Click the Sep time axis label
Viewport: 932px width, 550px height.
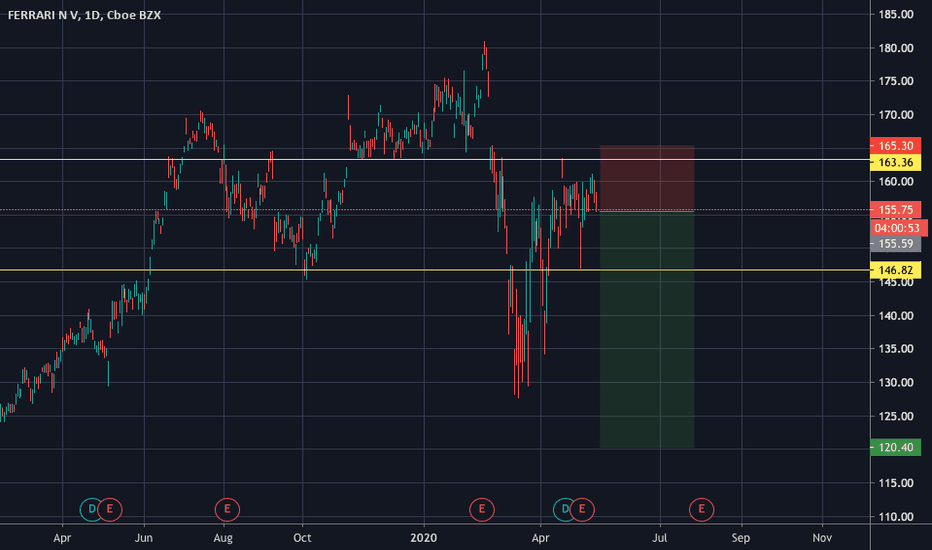741,538
